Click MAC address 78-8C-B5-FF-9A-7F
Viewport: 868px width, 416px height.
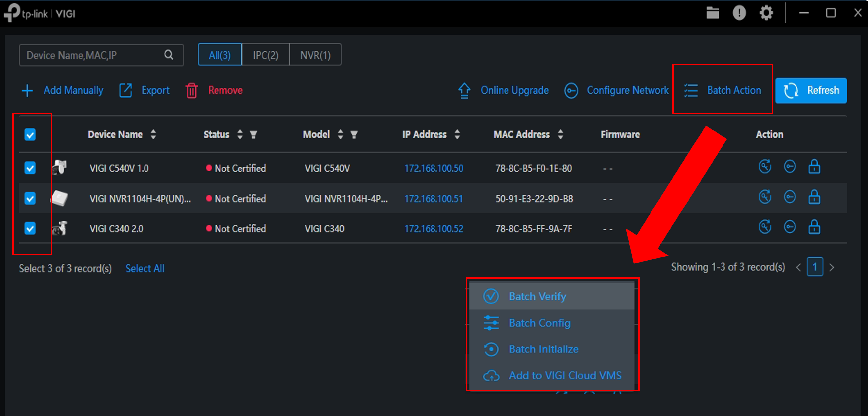pyautogui.click(x=533, y=229)
